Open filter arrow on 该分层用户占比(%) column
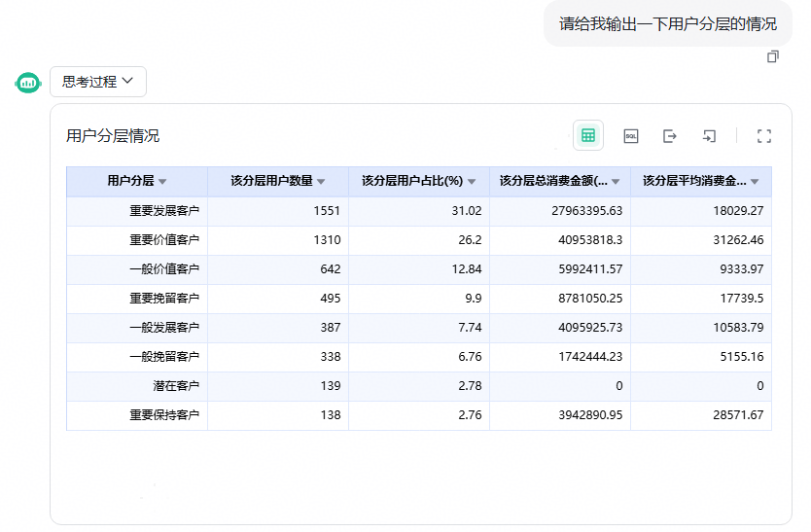 pos(472,182)
